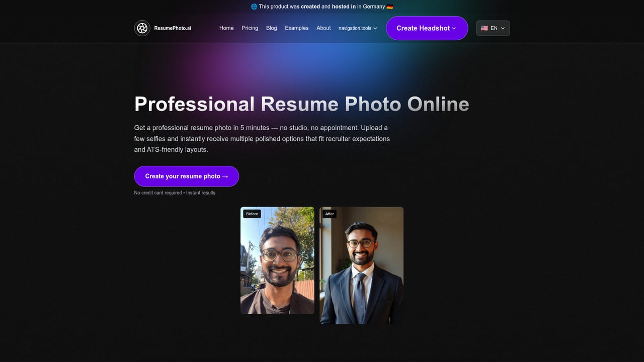Navigate to the About page
Image resolution: width=644 pixels, height=362 pixels.
pyautogui.click(x=324, y=28)
